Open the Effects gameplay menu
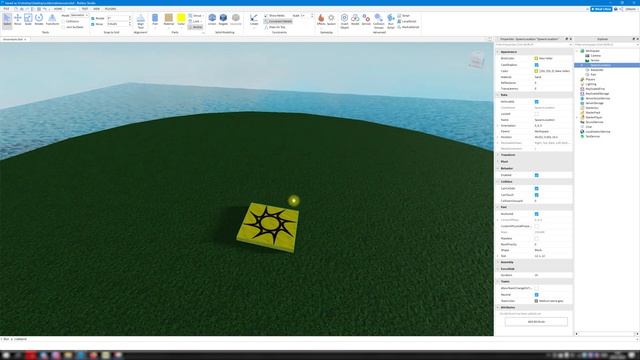The width and height of the screenshot is (640, 360). click(x=321, y=20)
